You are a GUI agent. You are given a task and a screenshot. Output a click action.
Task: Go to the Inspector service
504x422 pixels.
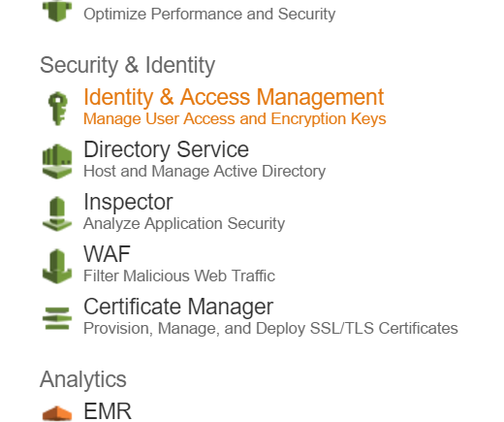pos(128,202)
